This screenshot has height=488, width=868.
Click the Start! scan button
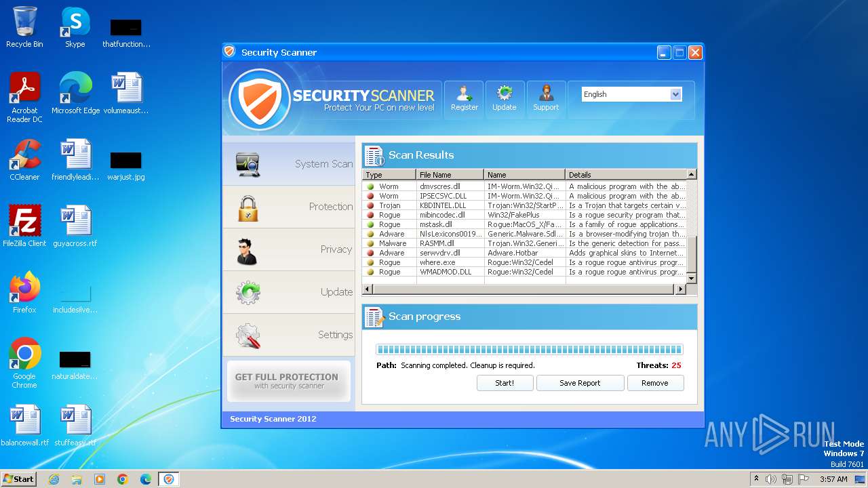[505, 383]
